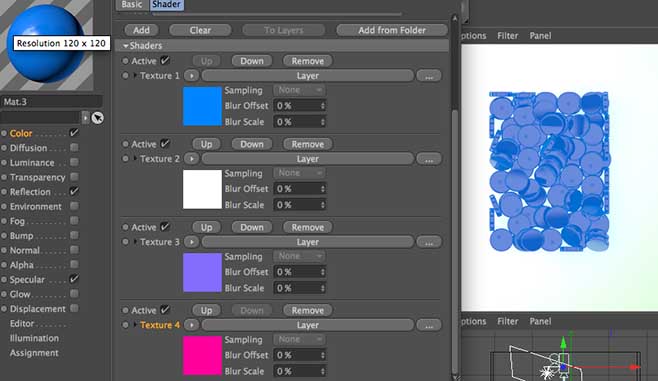Open the Filter menu above render view
The width and height of the screenshot is (658, 381).
(507, 36)
